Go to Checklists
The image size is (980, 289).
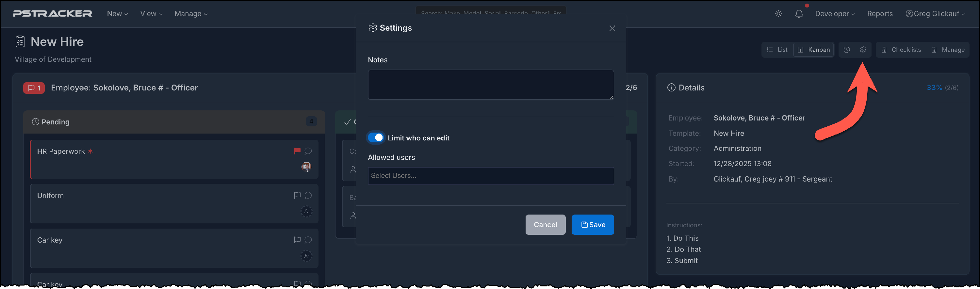pos(901,50)
